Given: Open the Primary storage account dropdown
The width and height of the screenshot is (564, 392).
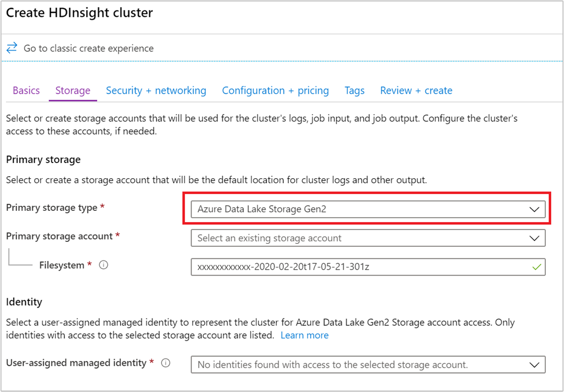Looking at the screenshot, I should tap(367, 238).
